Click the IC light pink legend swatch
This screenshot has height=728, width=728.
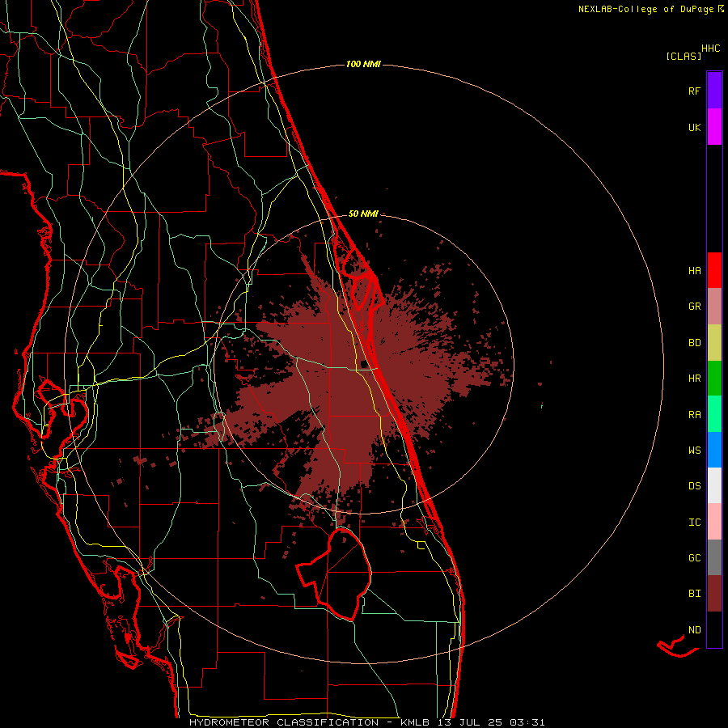[714, 522]
